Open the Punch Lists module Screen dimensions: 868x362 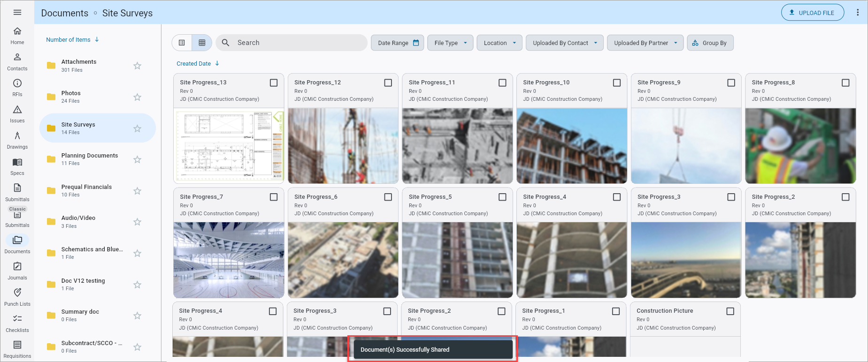tap(17, 297)
